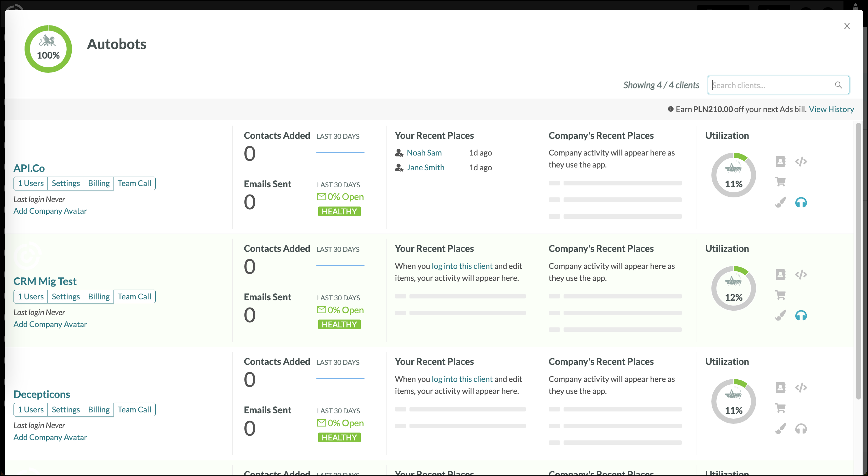The width and height of the screenshot is (868, 476).
Task: Open Decepticons Settings tab
Action: coord(66,410)
